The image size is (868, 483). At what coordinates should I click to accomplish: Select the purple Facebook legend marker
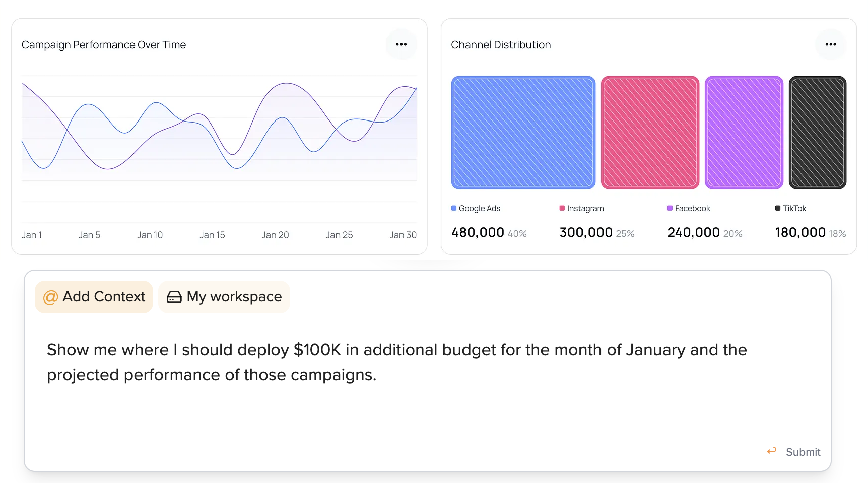click(x=670, y=208)
